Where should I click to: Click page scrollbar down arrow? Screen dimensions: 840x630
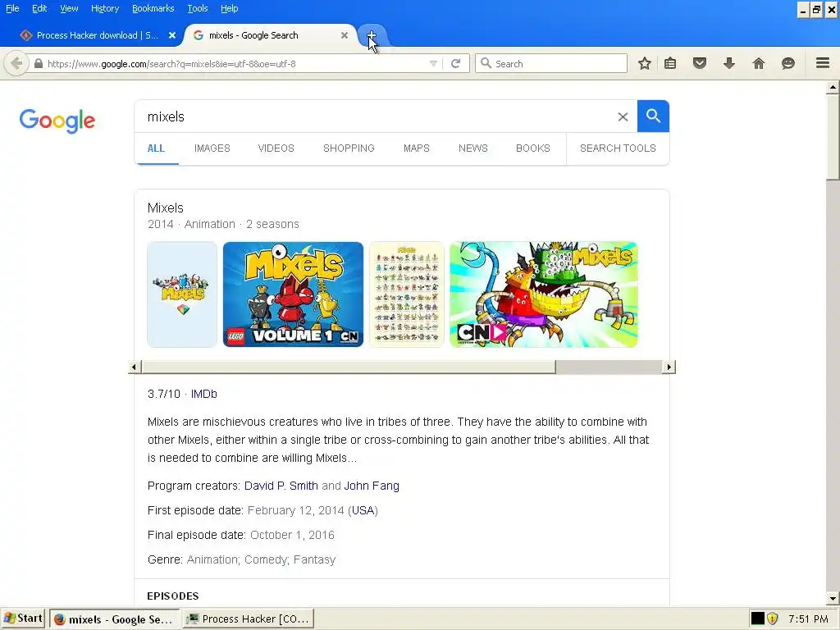coord(833,599)
